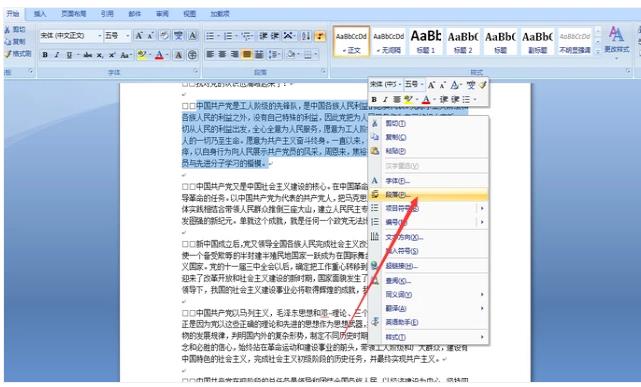The image size is (641, 387).
Task: Click the phonetic guide icon
Action: pos(178,36)
